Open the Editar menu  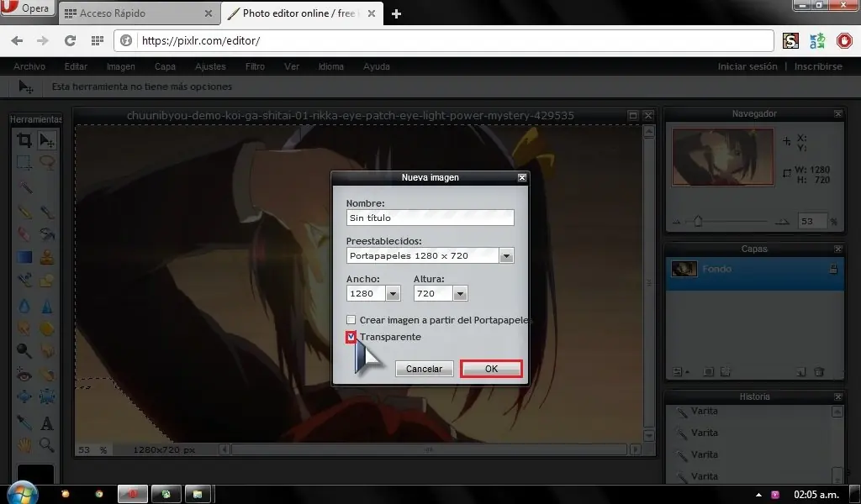click(x=76, y=66)
